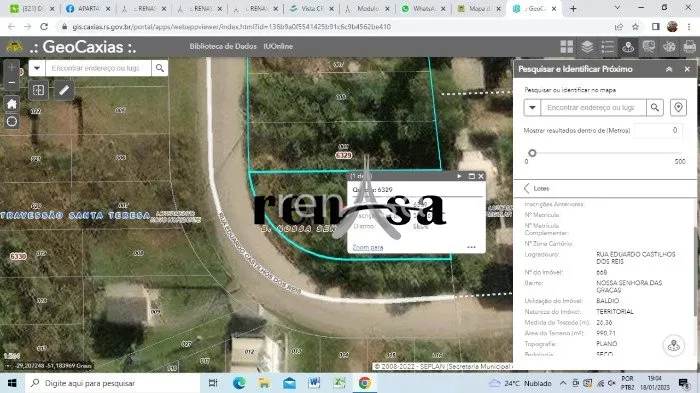Open map search source dropdown
This screenshot has height=393, width=700.
coord(37,68)
